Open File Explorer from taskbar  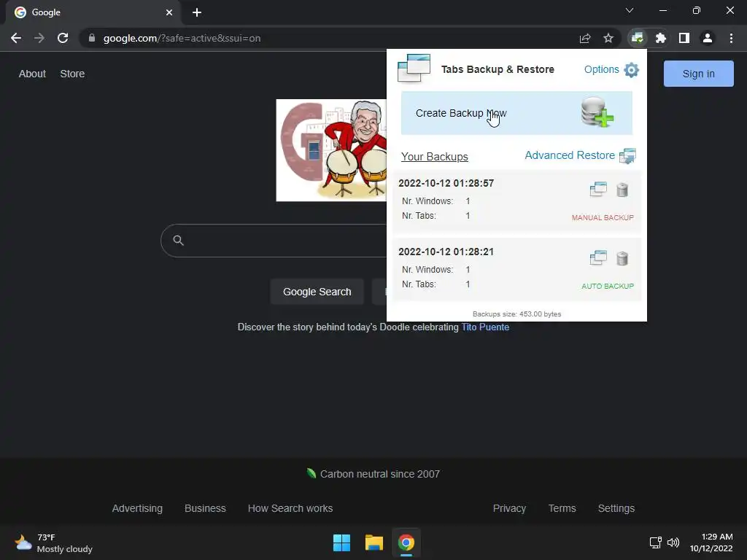tap(374, 542)
